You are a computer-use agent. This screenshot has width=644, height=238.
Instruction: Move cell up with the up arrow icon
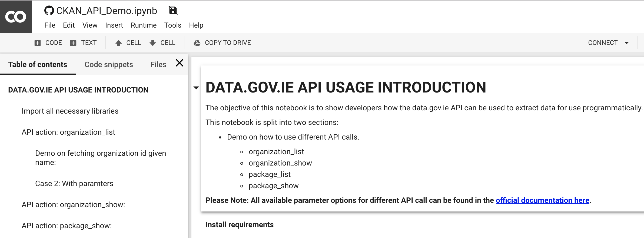pyautogui.click(x=118, y=43)
